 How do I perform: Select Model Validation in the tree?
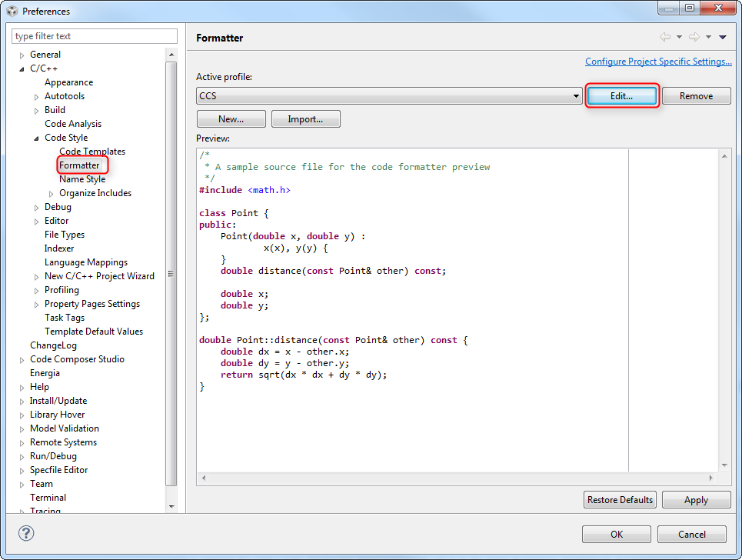click(65, 428)
